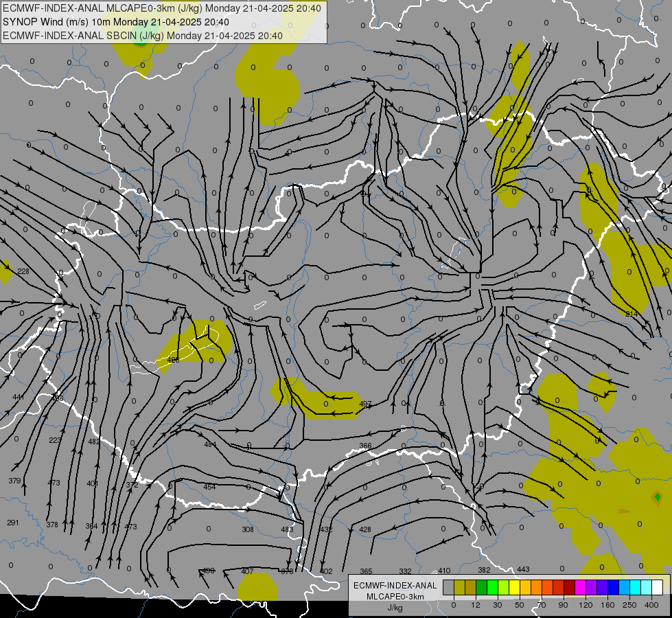The width and height of the screenshot is (672, 618).
Task: Click the grey swatch in the MLCAPE legend
Action: [x=449, y=587]
